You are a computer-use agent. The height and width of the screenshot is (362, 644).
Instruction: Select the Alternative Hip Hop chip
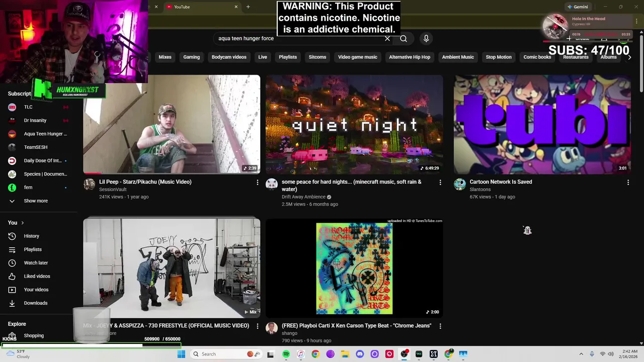click(410, 57)
